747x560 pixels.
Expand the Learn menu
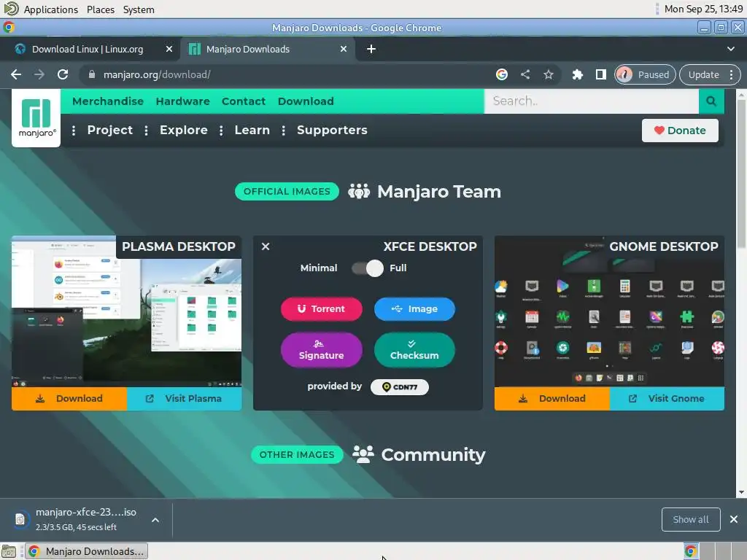point(252,130)
